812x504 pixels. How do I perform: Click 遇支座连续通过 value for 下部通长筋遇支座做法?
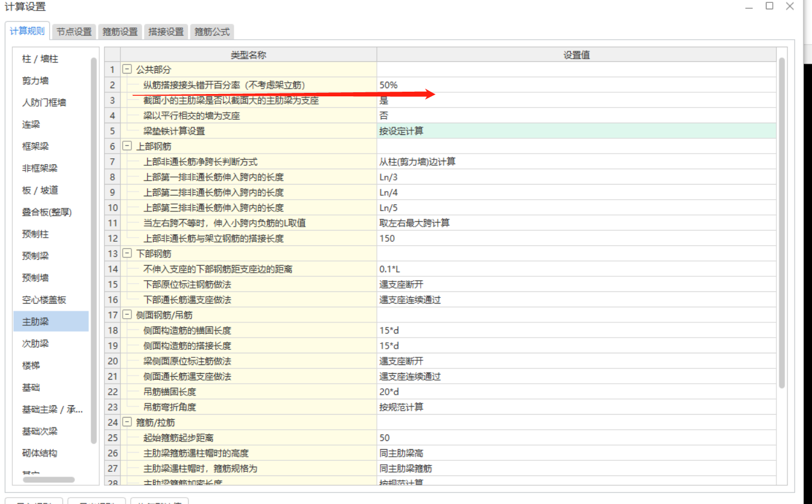[577, 300]
